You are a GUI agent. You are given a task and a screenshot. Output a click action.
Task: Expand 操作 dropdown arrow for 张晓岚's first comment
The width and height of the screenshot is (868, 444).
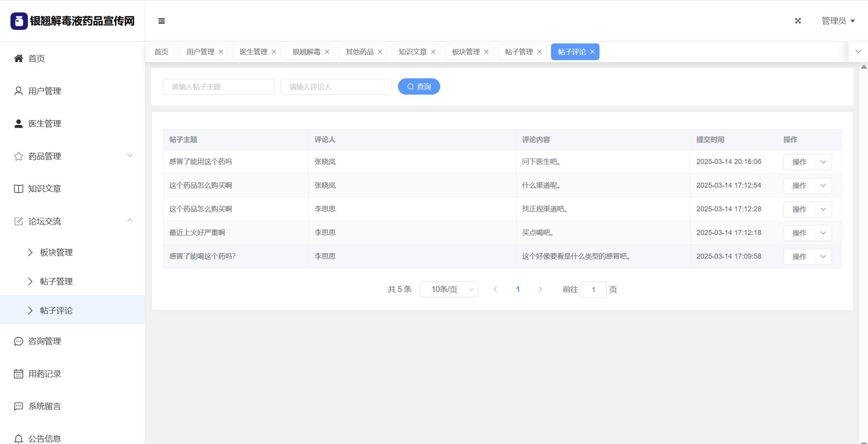coord(823,162)
